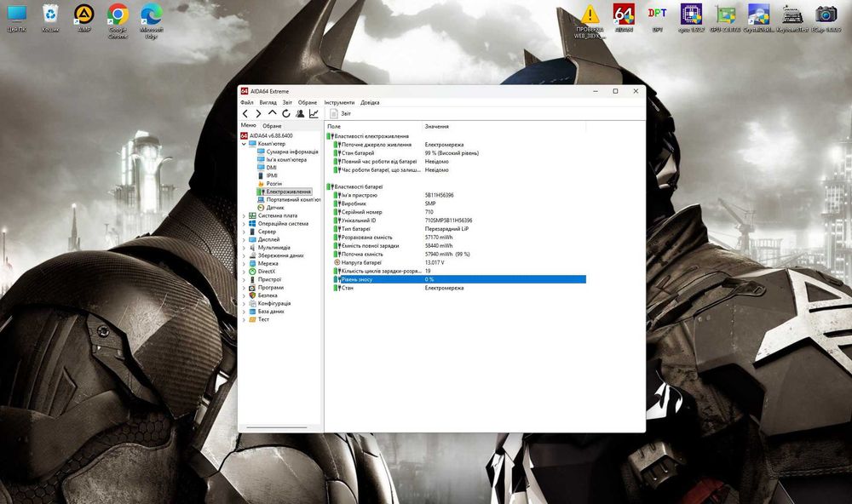Go up one level using the up arrow

pos(273,113)
